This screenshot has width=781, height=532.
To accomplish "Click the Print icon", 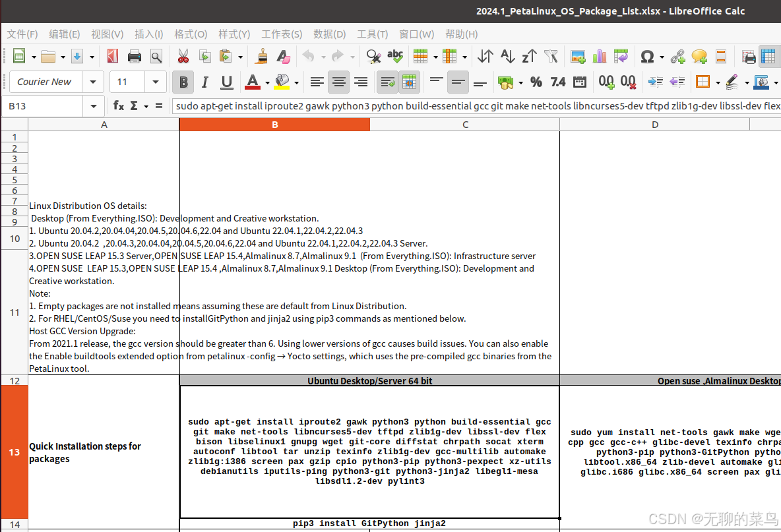I will click(x=135, y=56).
